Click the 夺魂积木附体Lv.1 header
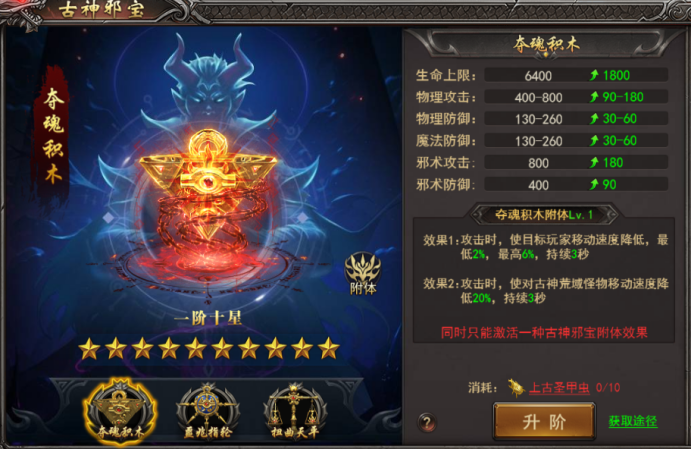The width and height of the screenshot is (692, 449). (x=544, y=215)
